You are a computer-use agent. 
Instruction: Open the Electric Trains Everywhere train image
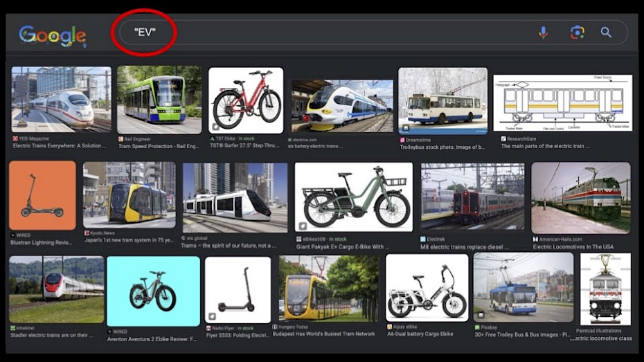point(61,99)
